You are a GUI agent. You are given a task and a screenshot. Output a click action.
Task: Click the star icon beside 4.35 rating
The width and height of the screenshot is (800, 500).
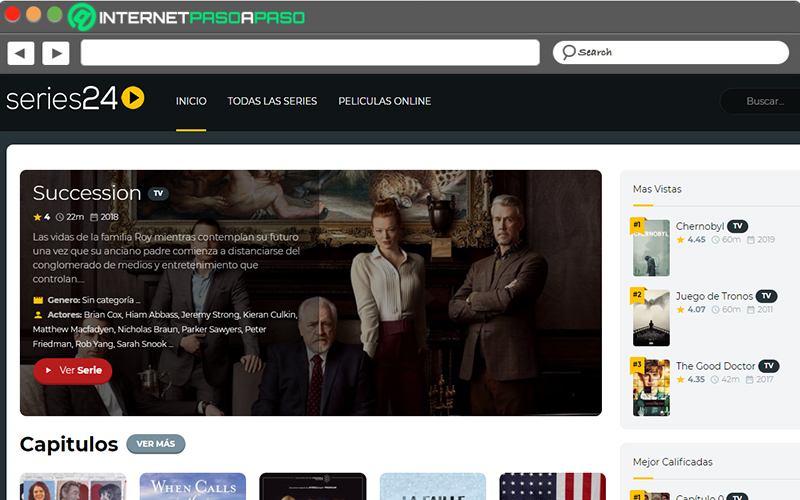point(681,380)
